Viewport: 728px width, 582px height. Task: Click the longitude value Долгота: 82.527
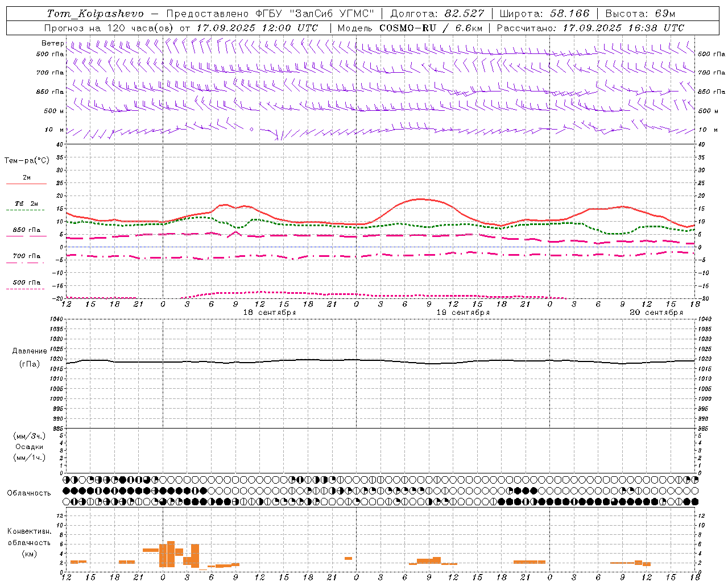point(437,14)
